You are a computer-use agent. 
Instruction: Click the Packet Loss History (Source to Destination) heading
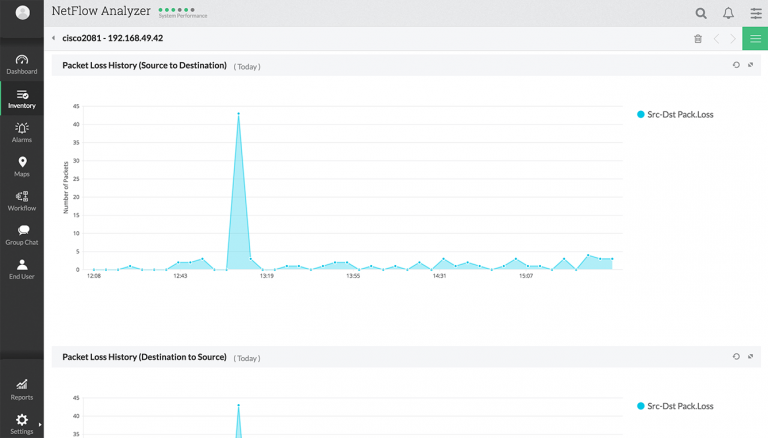click(x=144, y=65)
